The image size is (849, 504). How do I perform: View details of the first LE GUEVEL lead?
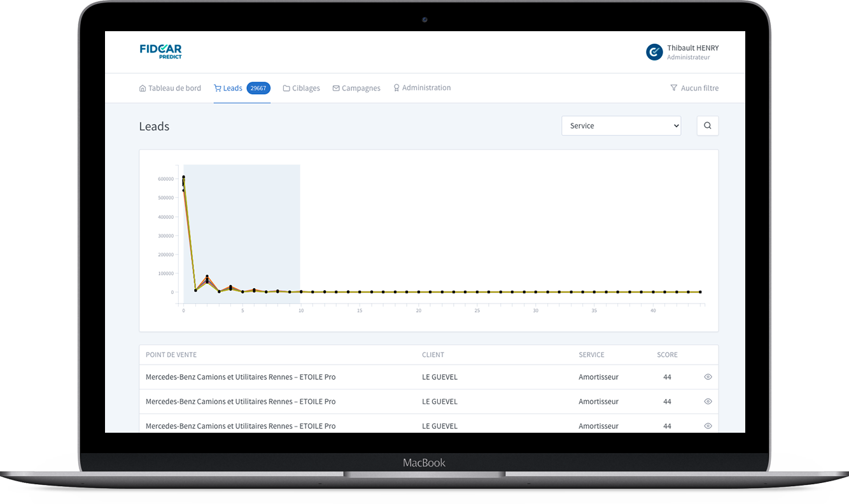pyautogui.click(x=708, y=377)
